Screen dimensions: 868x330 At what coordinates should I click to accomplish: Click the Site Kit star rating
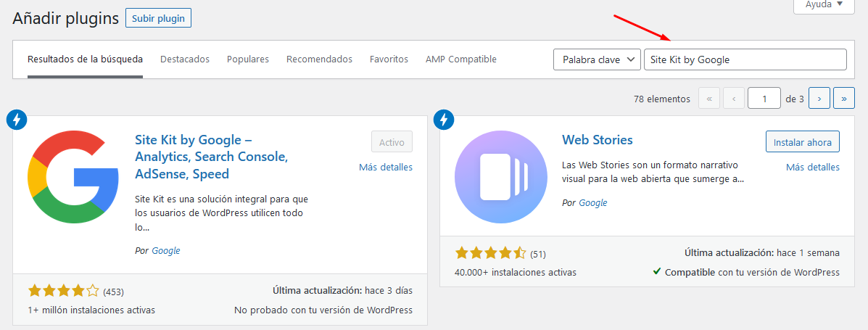click(x=64, y=292)
